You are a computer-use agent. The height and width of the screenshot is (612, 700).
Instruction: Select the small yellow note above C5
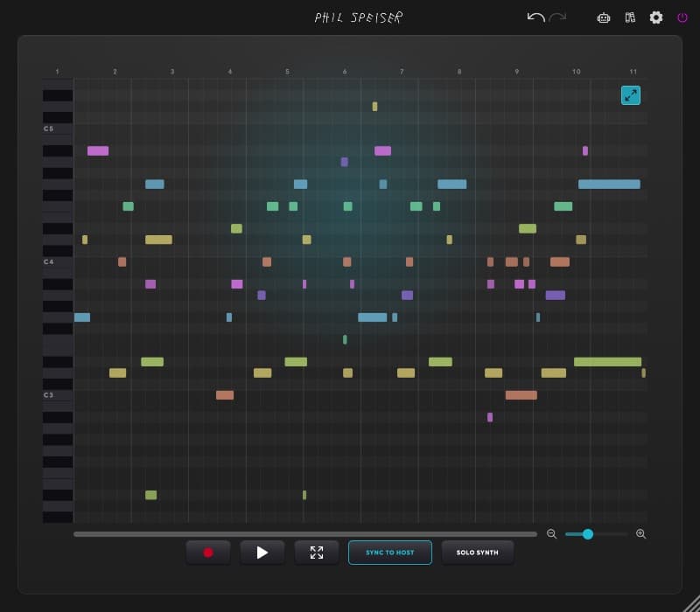[x=374, y=107]
